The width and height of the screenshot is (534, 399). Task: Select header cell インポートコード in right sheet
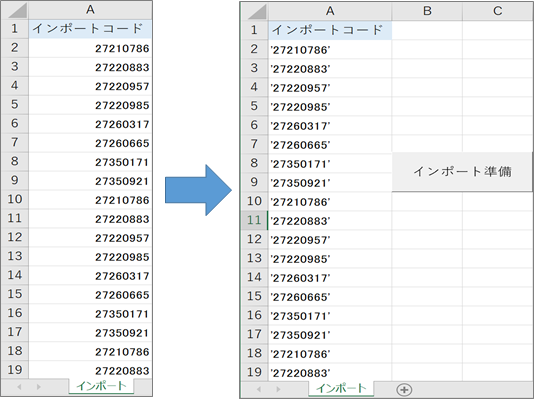coord(330,30)
